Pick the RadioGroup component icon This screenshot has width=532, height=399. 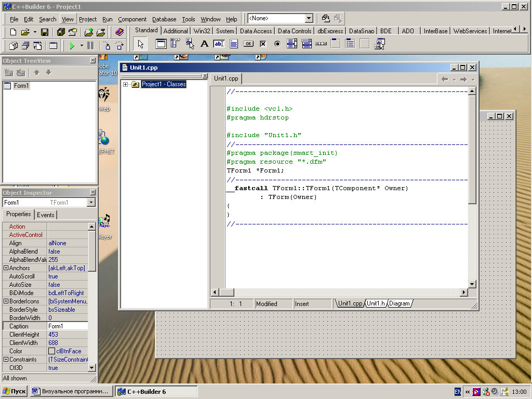pos(350,44)
